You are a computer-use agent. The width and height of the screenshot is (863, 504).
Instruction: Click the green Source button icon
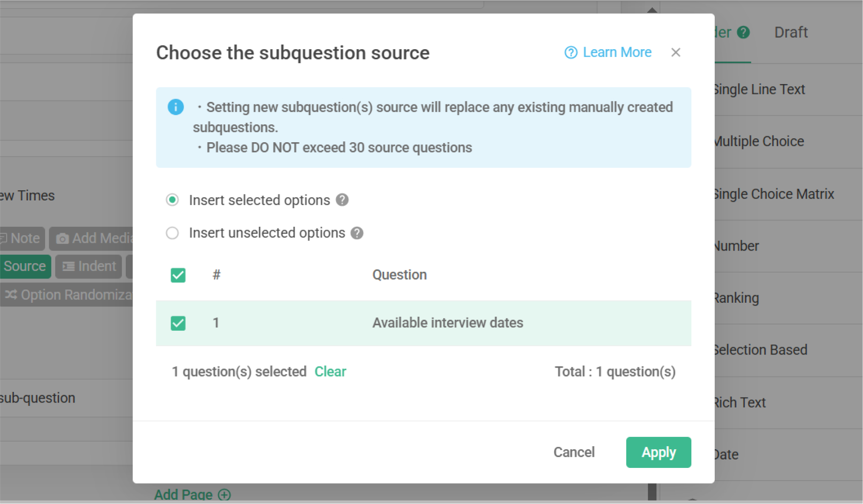pyautogui.click(x=25, y=266)
